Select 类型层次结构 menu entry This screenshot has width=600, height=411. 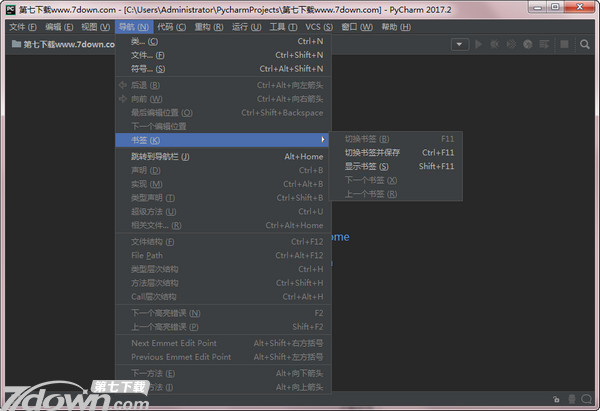click(x=223, y=269)
